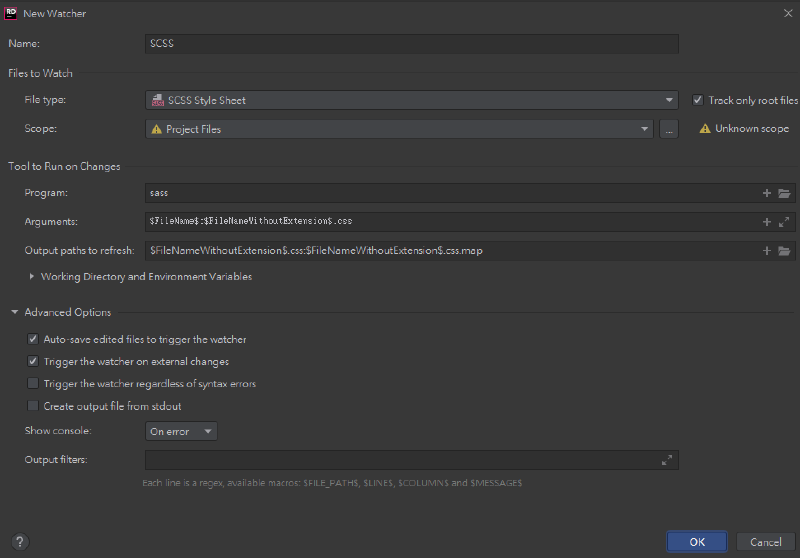Click into the Name text field
Viewport: 800px width, 558px height.
pos(411,44)
